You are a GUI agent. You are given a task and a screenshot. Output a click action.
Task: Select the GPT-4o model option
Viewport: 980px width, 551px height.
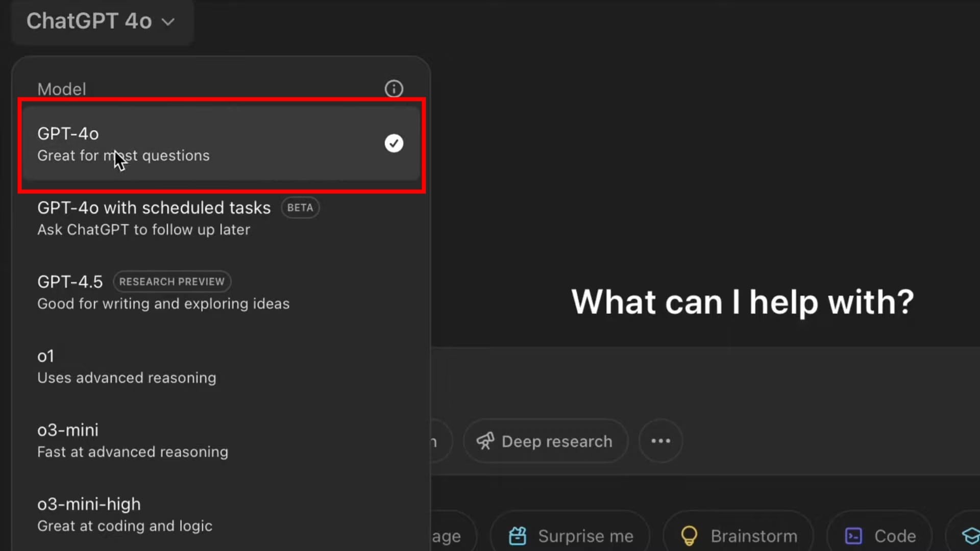pyautogui.click(x=221, y=144)
